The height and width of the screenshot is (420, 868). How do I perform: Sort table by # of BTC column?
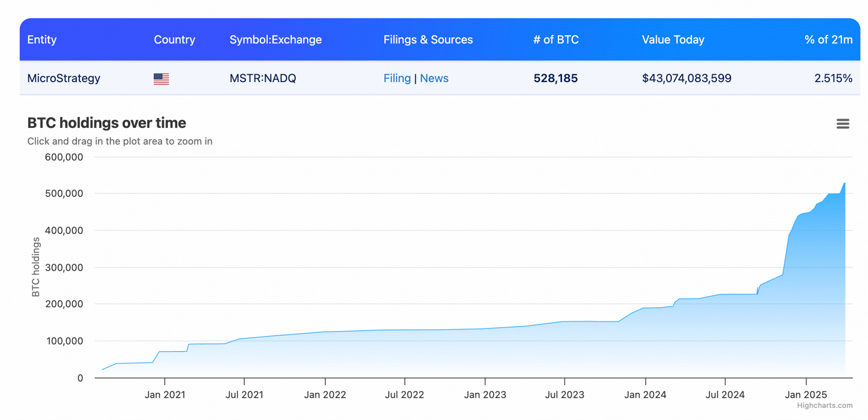[x=556, y=39]
